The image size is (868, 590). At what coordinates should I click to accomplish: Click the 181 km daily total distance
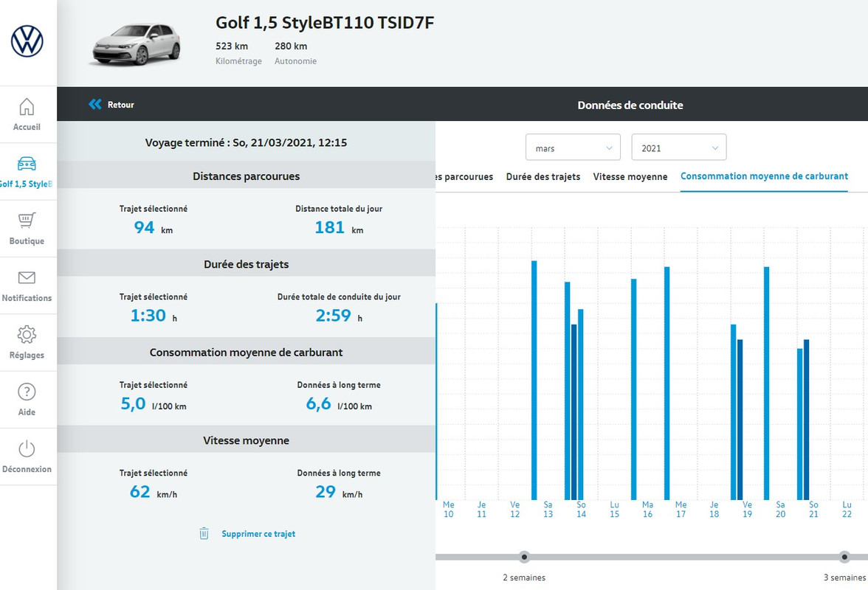339,227
